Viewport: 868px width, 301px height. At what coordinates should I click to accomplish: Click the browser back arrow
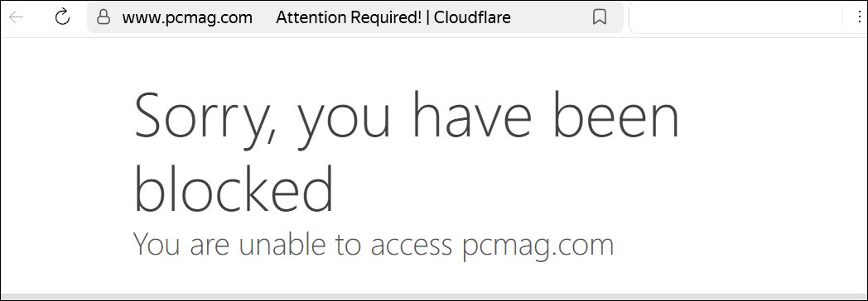tap(16, 17)
